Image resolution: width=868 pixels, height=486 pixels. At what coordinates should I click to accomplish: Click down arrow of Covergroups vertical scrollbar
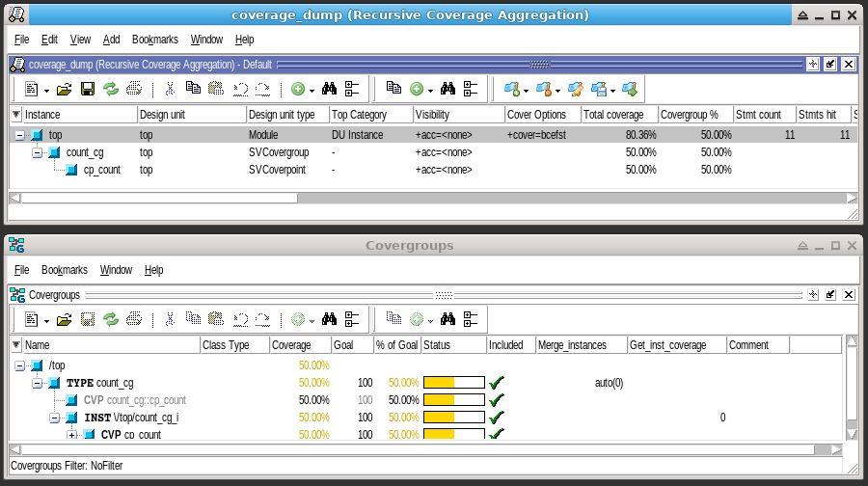coord(852,435)
